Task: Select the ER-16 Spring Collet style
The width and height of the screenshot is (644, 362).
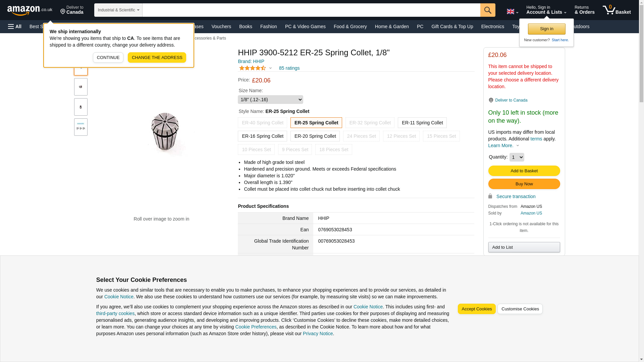Action: click(262, 136)
